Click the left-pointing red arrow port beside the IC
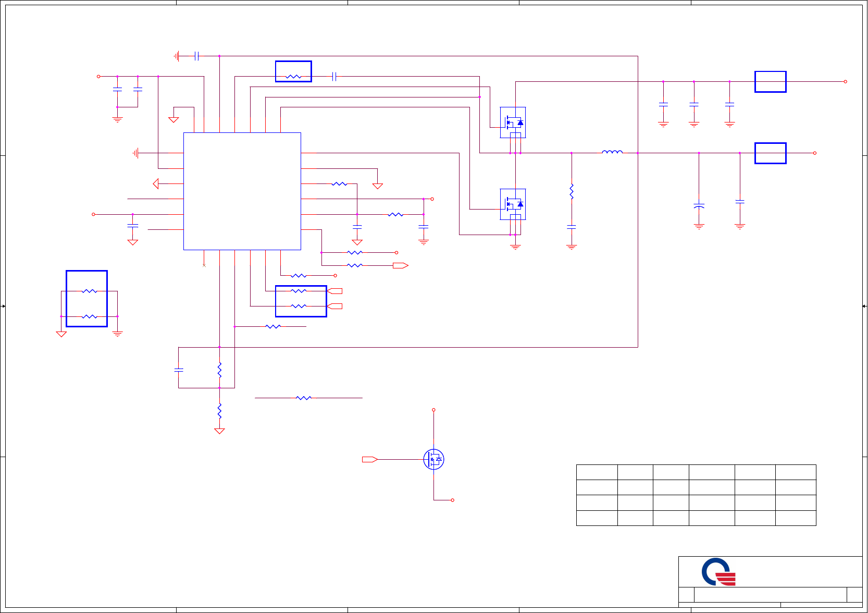 156,183
